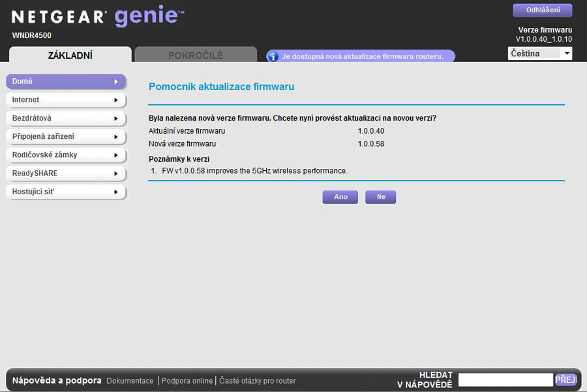Open Rodičovské zámky menu item

click(x=66, y=155)
